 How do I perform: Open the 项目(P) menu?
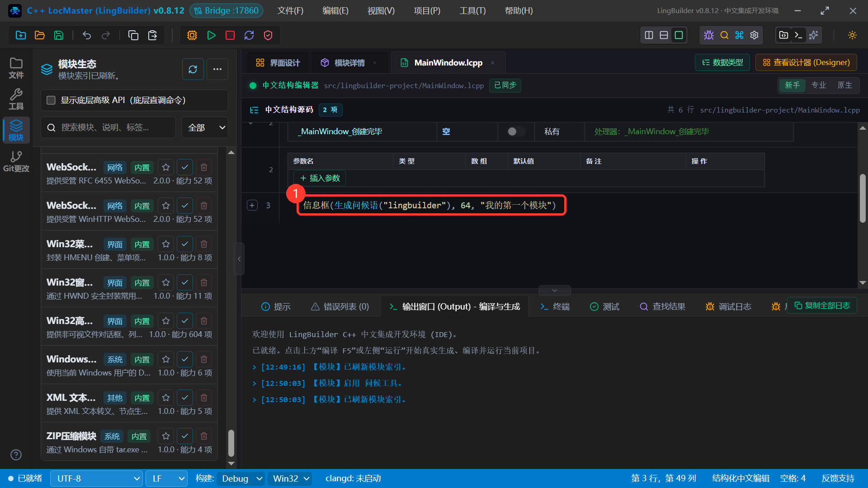click(x=427, y=10)
